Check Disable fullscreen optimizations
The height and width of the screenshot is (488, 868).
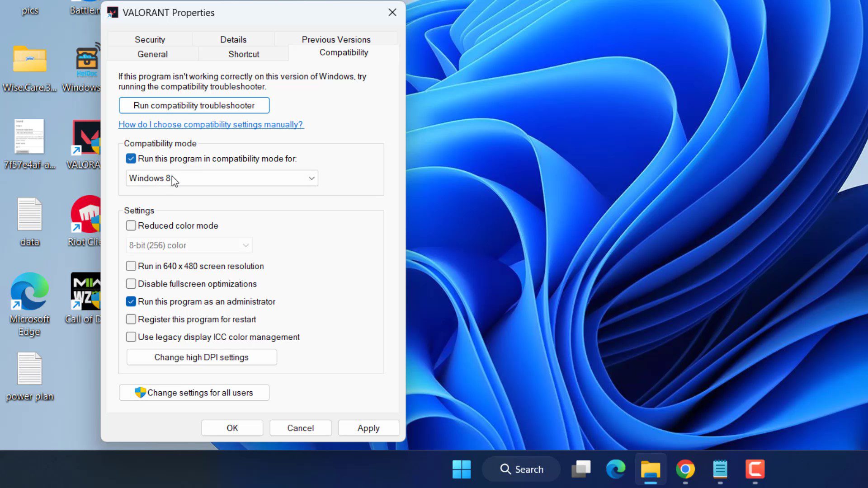(x=131, y=284)
